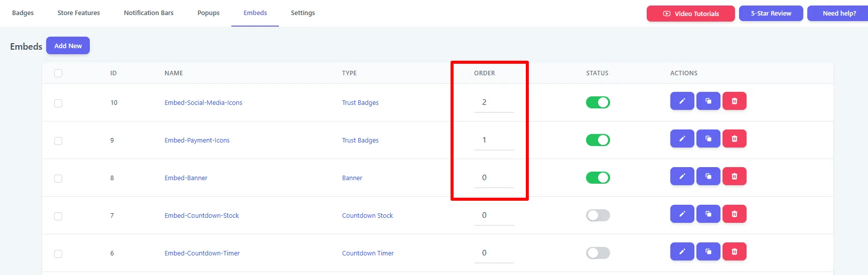Open the Embed-Countdown-Timer name link

tap(202, 253)
